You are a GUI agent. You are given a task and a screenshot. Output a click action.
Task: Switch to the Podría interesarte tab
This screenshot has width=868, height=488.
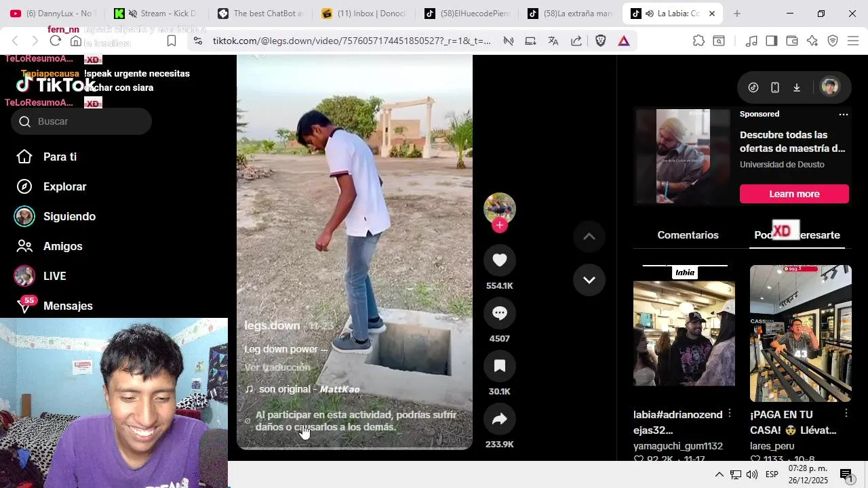(797, 235)
